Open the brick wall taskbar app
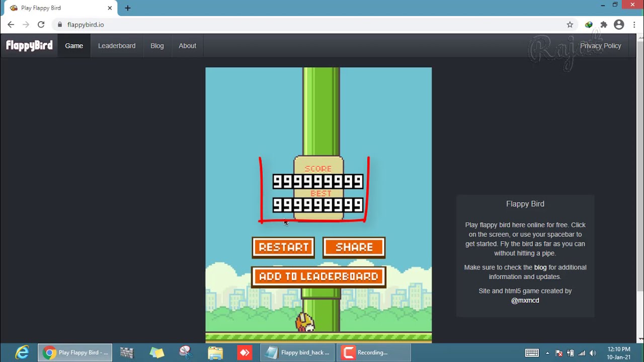Screen dimensions: 644x362 (127, 352)
